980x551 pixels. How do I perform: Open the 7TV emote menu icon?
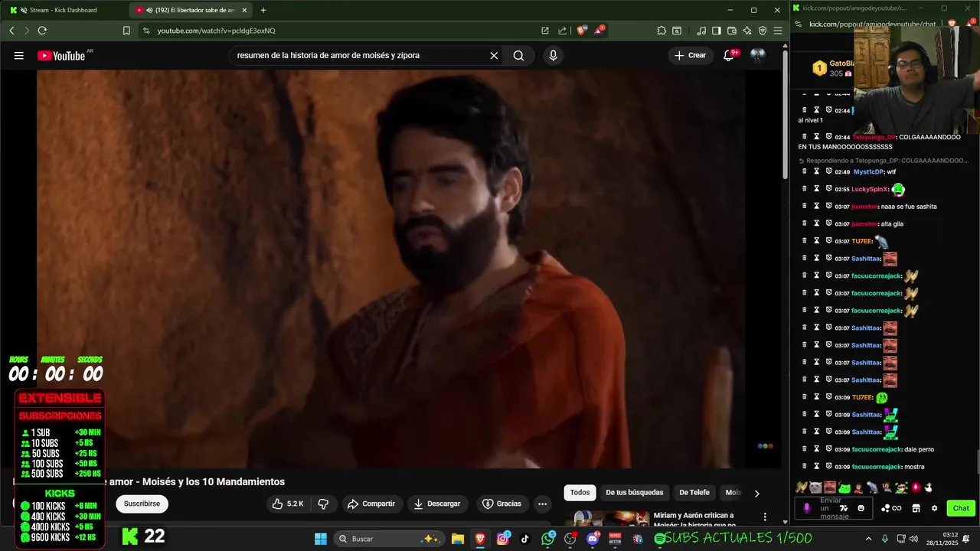[844, 508]
